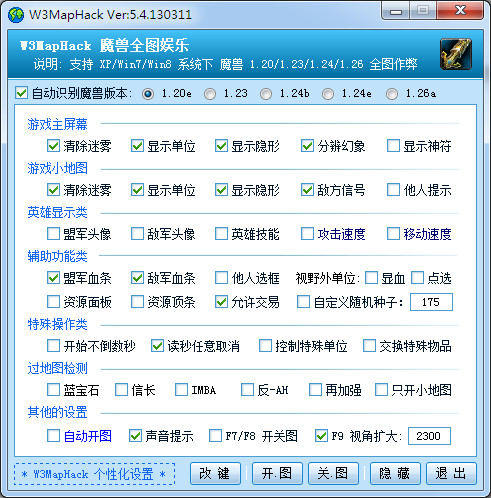Enable the 自定义随机种子 checkbox
This screenshot has height=498, width=491.
pyautogui.click(x=303, y=302)
